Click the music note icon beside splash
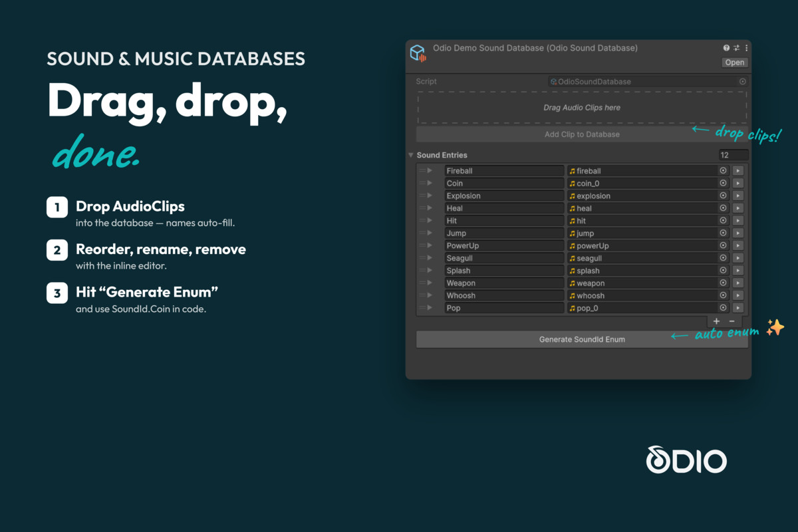This screenshot has width=798, height=532. (x=572, y=271)
